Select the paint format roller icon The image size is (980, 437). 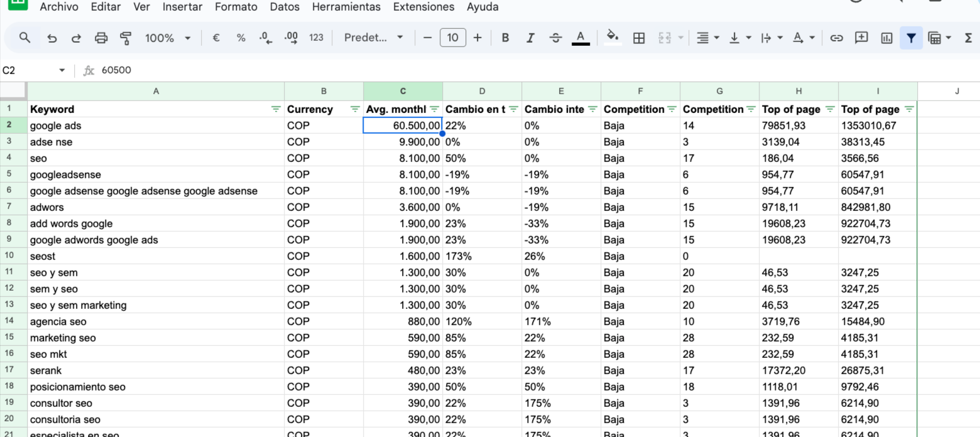(126, 38)
